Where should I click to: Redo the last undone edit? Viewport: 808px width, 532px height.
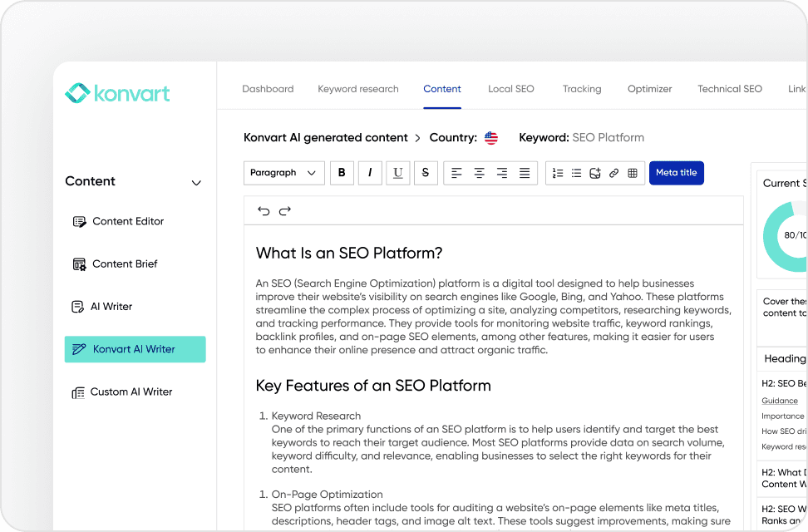click(x=285, y=211)
